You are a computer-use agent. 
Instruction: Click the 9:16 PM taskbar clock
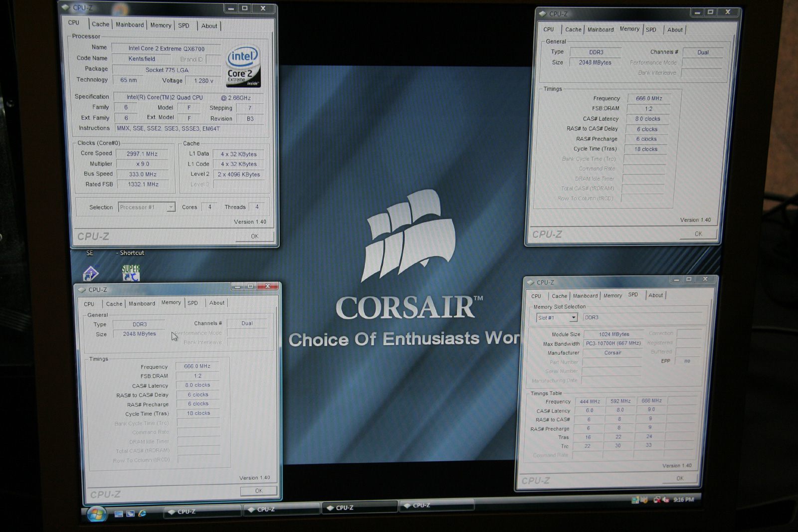pyautogui.click(x=683, y=500)
